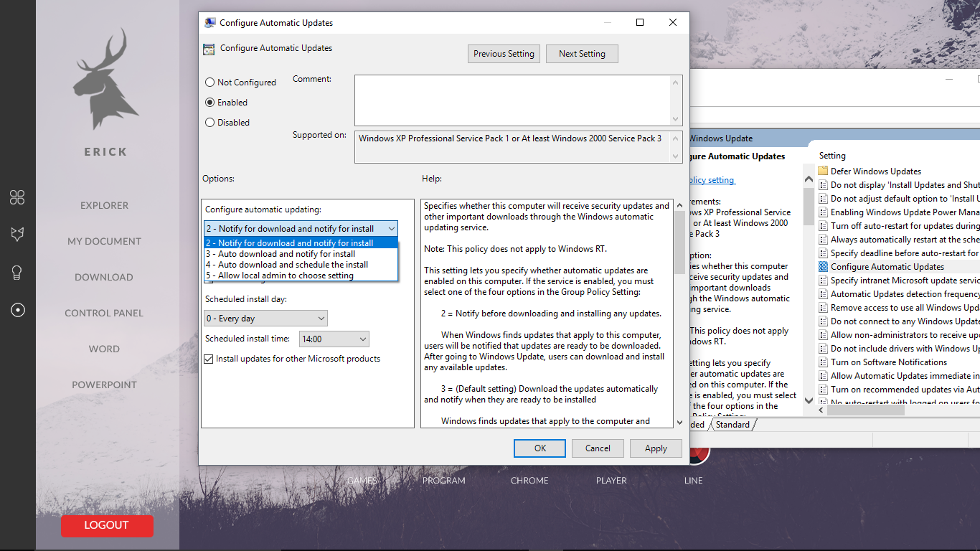Image resolution: width=980 pixels, height=551 pixels.
Task: Select the Enabled radio button
Action: 210,103
